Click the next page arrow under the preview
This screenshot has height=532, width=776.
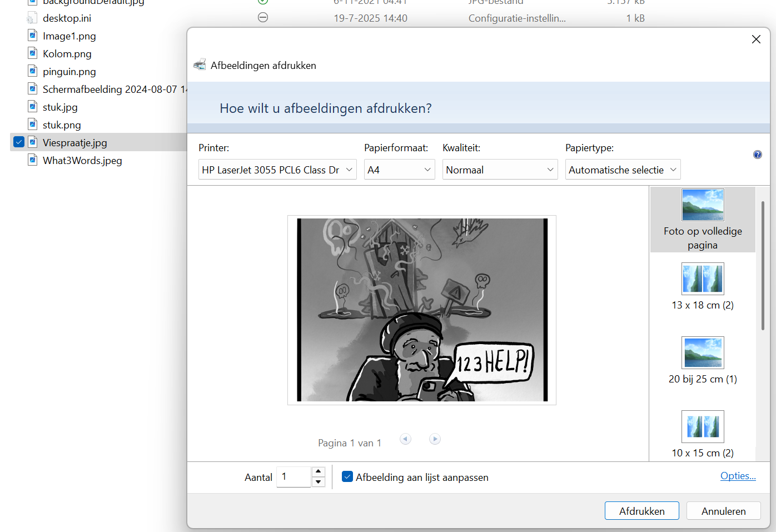(x=435, y=439)
